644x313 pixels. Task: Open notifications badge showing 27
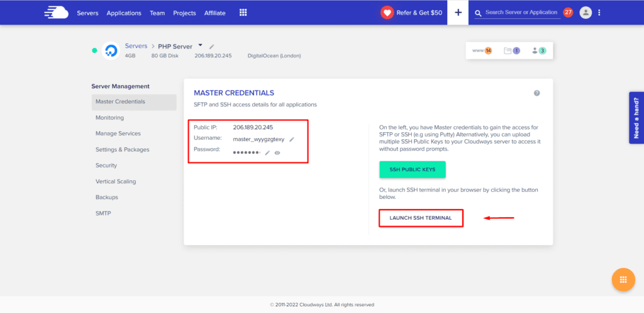[568, 12]
